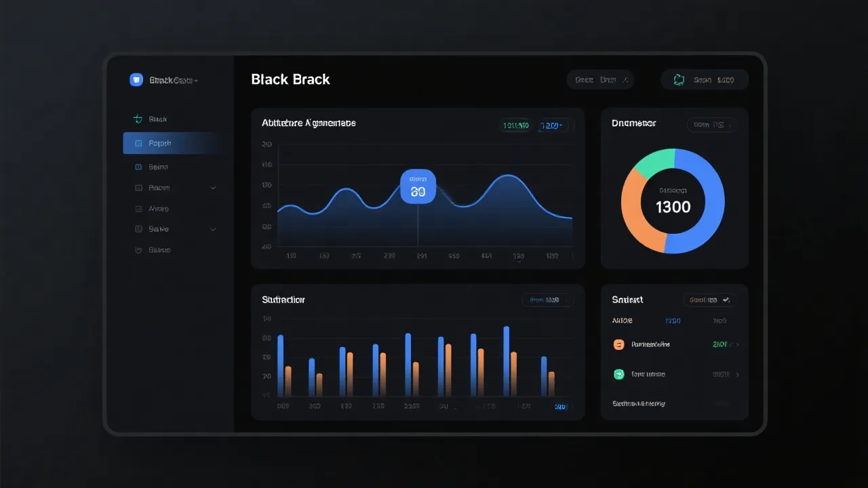This screenshot has width=868, height=488.
Task: Click the green icon beside Black in sidebar
Action: [x=138, y=119]
